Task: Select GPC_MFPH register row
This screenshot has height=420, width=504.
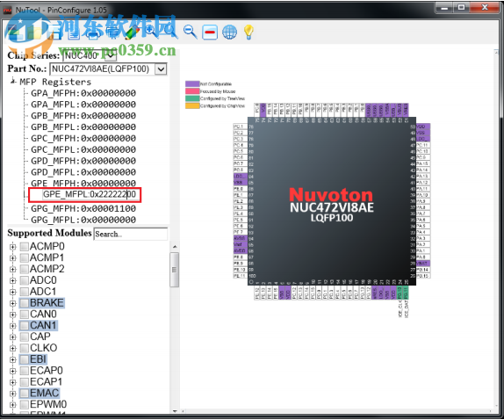Action: point(83,138)
